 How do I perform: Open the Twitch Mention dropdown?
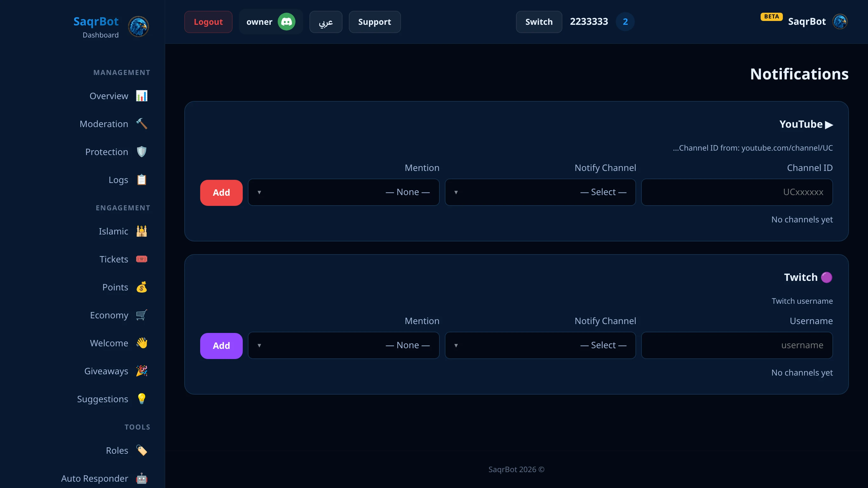(x=343, y=345)
